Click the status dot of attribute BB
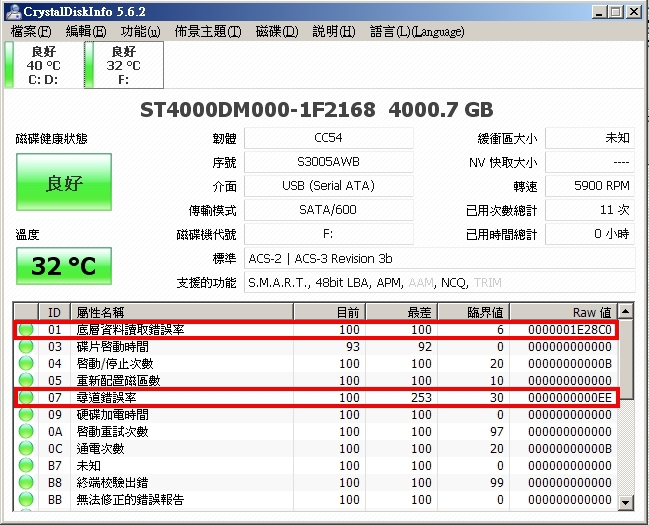This screenshot has height=525, width=649. pos(26,499)
